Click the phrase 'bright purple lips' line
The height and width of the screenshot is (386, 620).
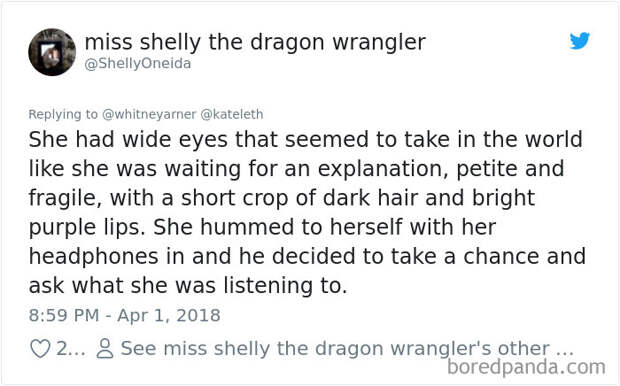pyautogui.click(x=262, y=227)
